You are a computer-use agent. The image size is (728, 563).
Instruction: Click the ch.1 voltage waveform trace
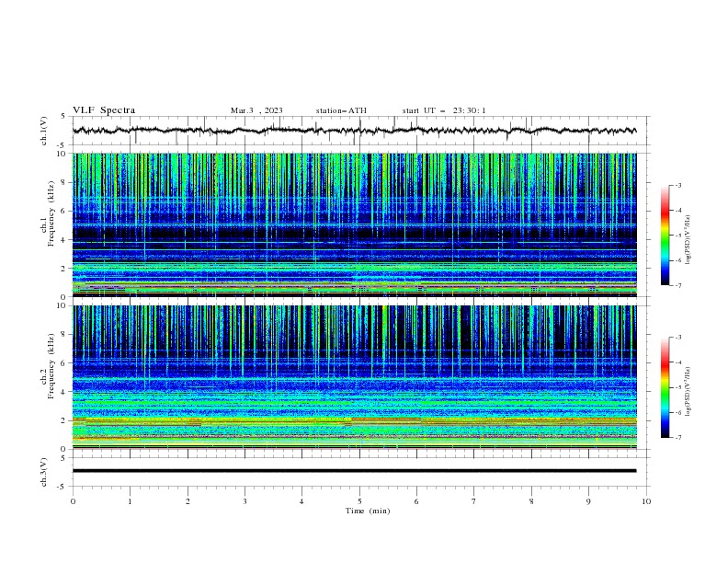coord(354,131)
